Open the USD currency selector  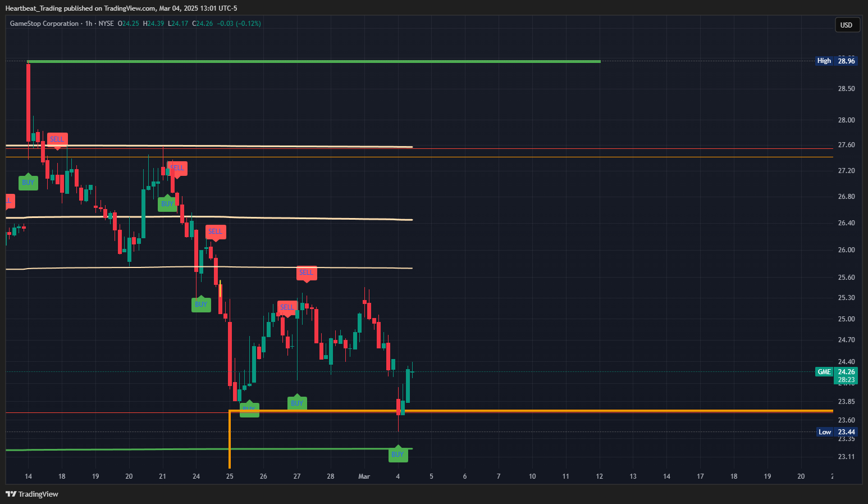[x=846, y=25]
